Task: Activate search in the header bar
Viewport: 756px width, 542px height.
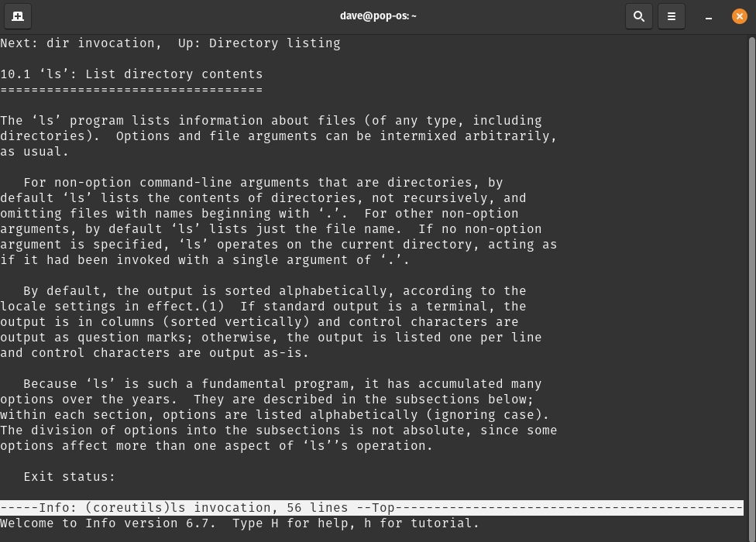Action: click(639, 15)
